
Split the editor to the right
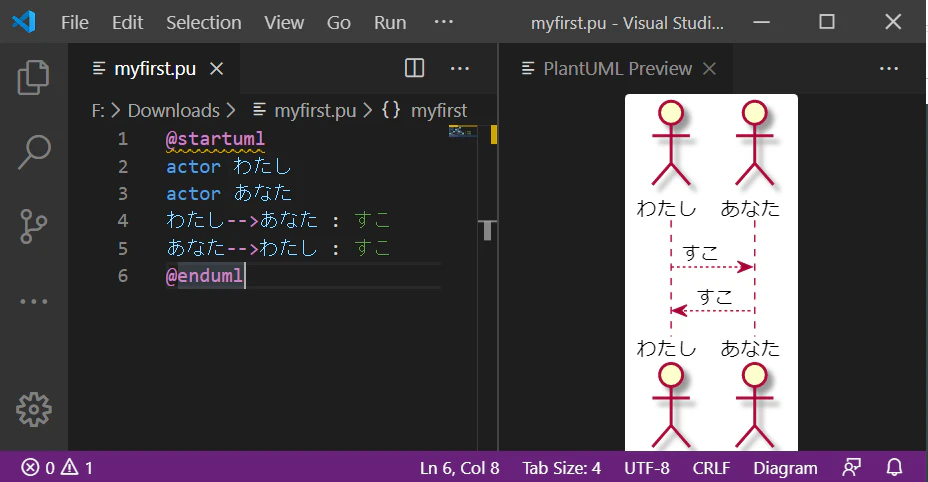point(414,68)
